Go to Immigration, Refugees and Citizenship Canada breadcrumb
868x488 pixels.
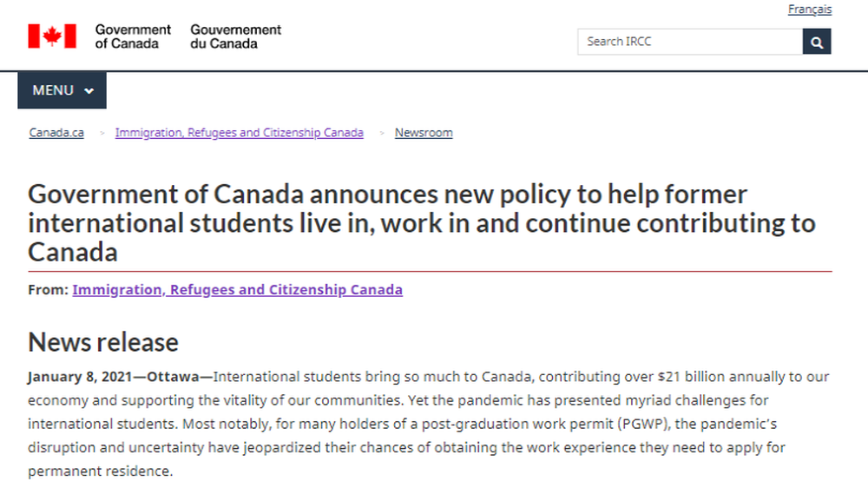tap(240, 133)
